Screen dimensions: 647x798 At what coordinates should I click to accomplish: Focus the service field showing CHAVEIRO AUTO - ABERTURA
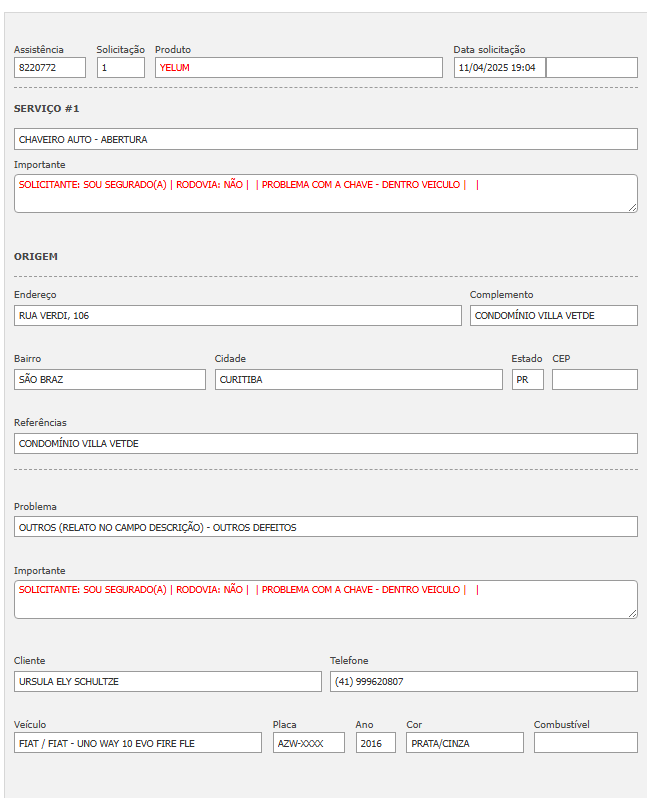325,139
